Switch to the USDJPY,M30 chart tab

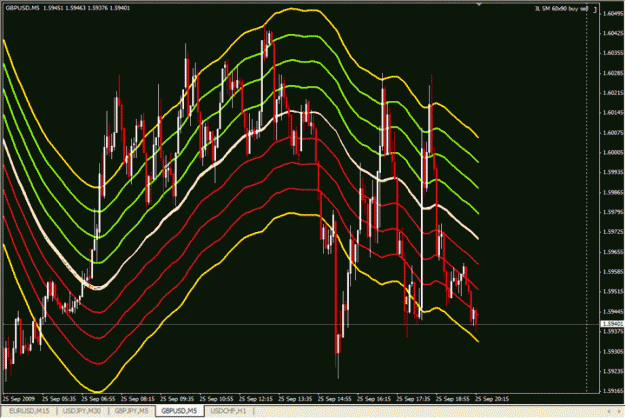coord(82,411)
